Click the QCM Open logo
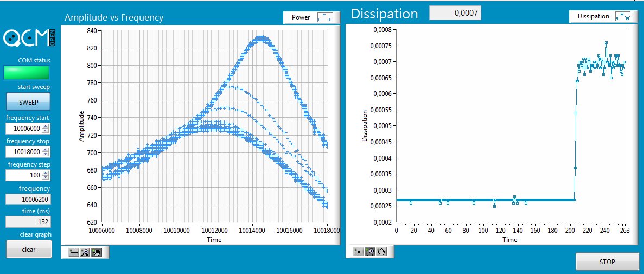Viewport: 644px width, 274px height. point(29,38)
